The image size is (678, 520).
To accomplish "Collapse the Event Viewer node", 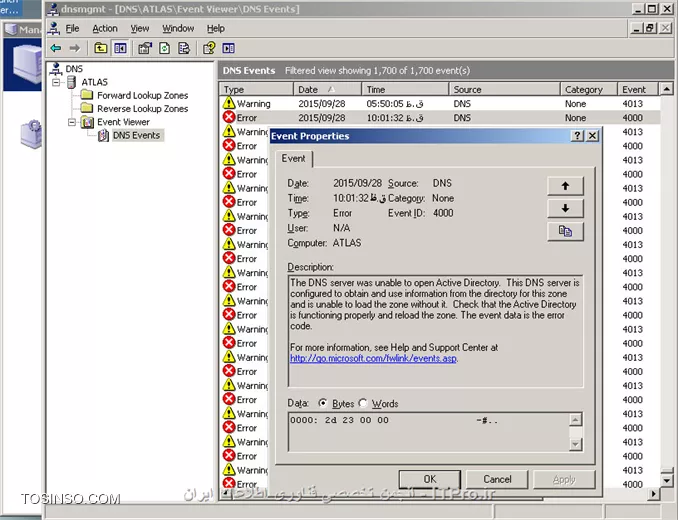I will tap(72, 122).
